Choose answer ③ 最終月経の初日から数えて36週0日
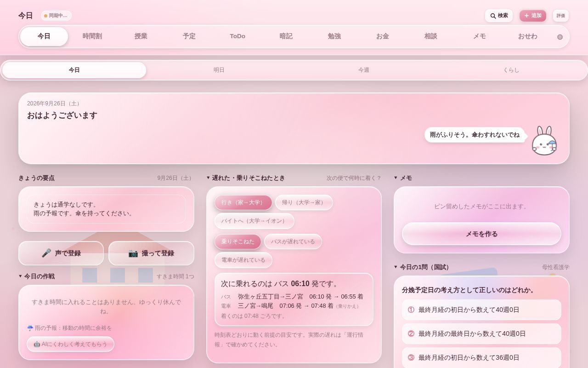 point(481,357)
